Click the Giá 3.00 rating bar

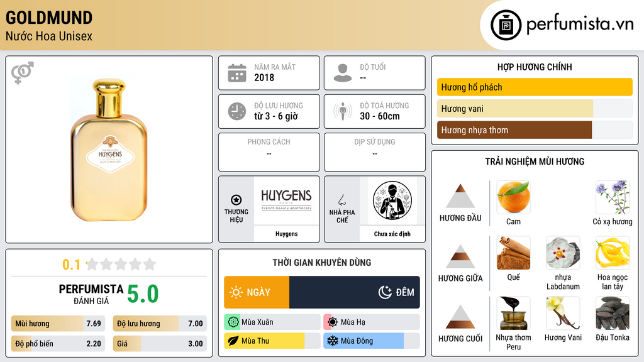coord(160,344)
